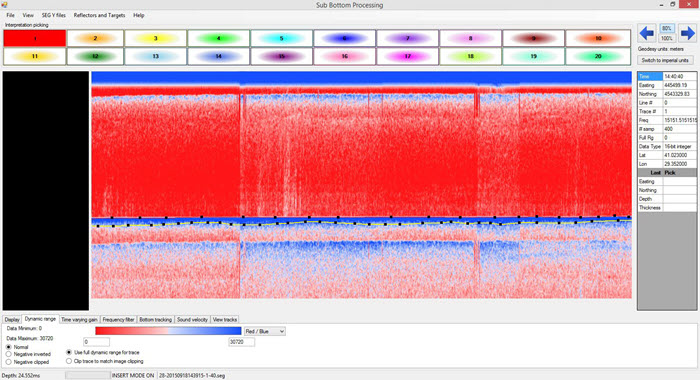Open the Frequency filter tab
Viewport: 700px width, 380px height.
click(118, 320)
